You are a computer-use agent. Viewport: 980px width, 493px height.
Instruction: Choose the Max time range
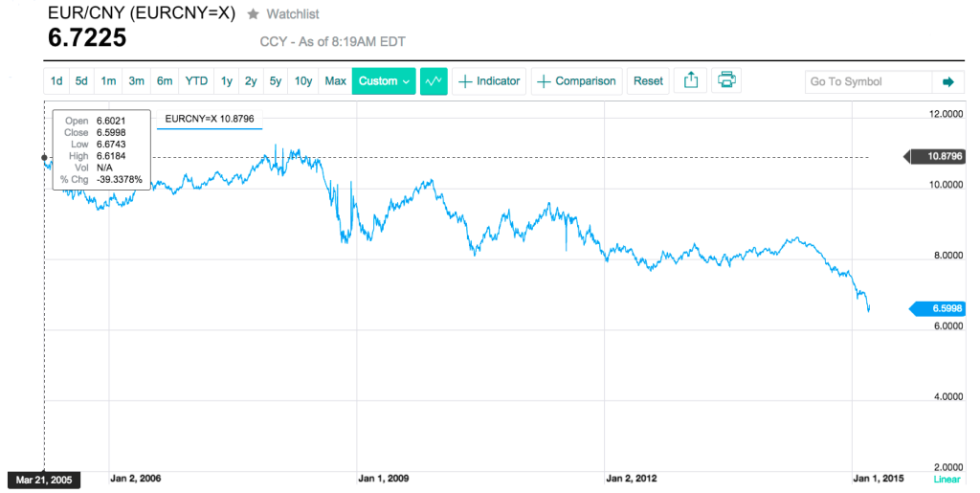336,81
